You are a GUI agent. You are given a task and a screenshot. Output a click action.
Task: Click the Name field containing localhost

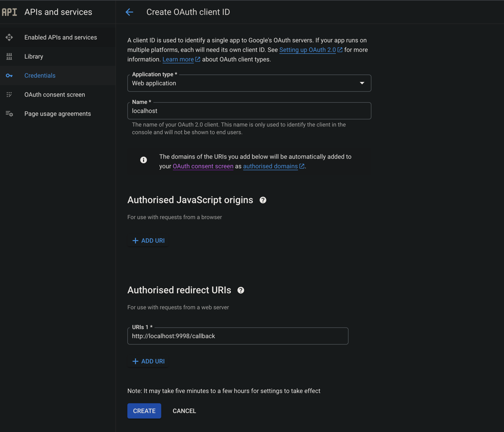point(249,111)
